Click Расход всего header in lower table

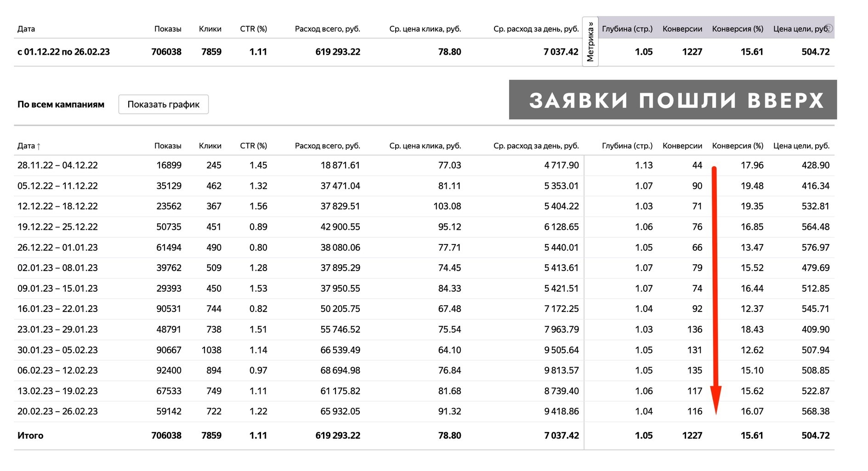(327, 146)
